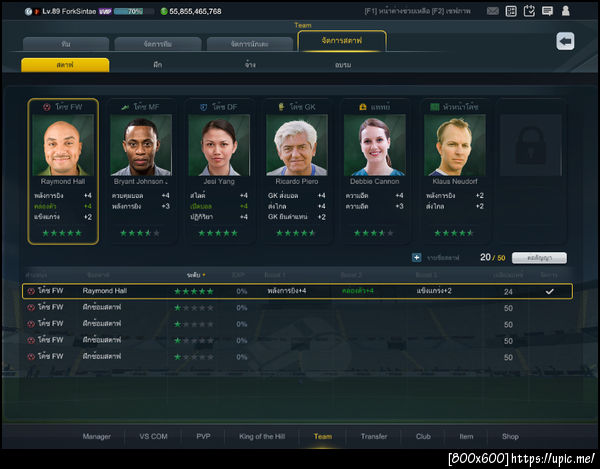Click the grid calculator icon in top bar
Viewport: 600px width, 469px height.
[511, 11]
